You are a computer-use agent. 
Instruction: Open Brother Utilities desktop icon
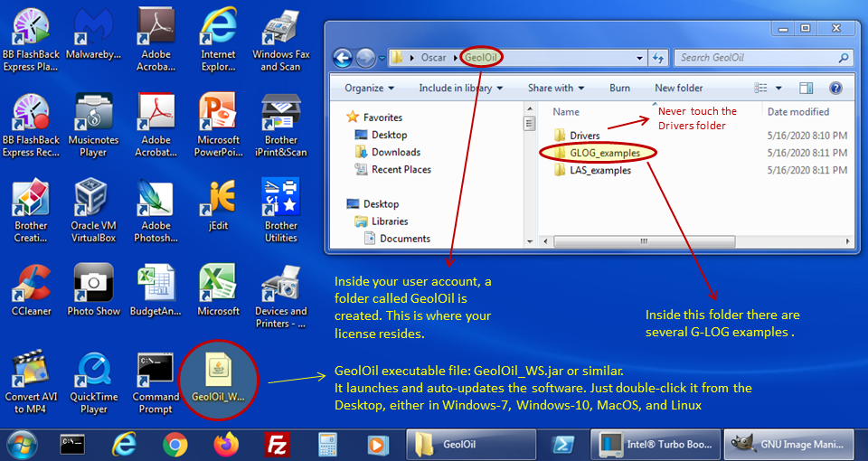pos(280,211)
